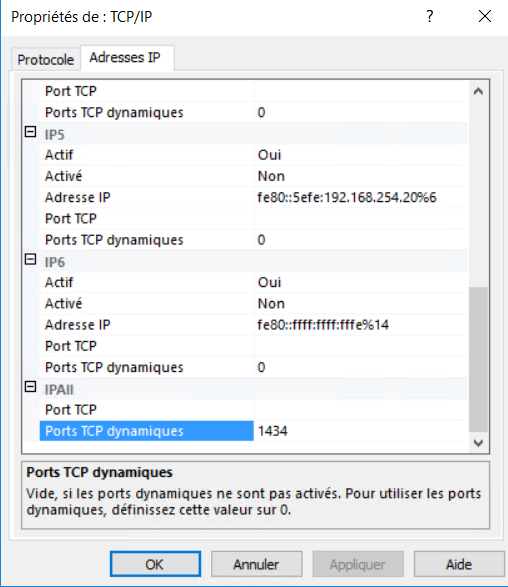This screenshot has height=587, width=508.
Task: Open help with Aide button
Action: 459,564
